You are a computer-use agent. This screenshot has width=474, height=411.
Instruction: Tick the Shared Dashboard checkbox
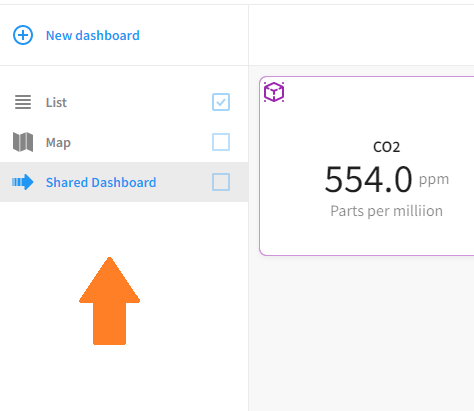(221, 182)
